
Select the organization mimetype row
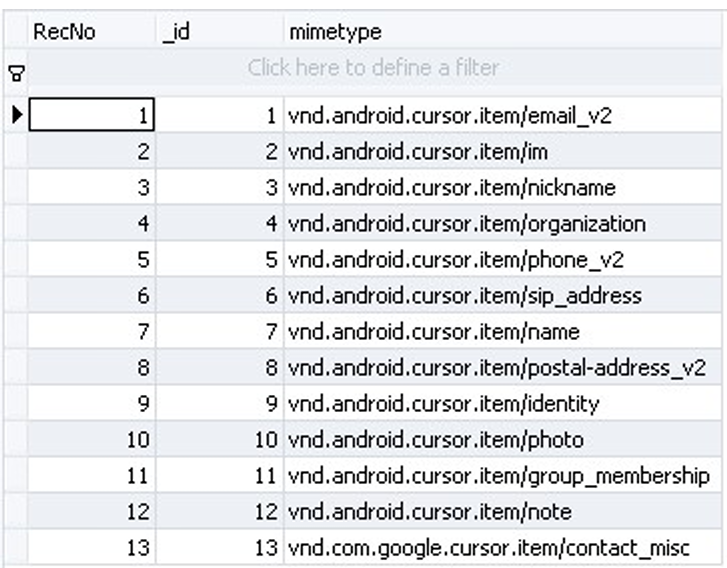coord(466,224)
